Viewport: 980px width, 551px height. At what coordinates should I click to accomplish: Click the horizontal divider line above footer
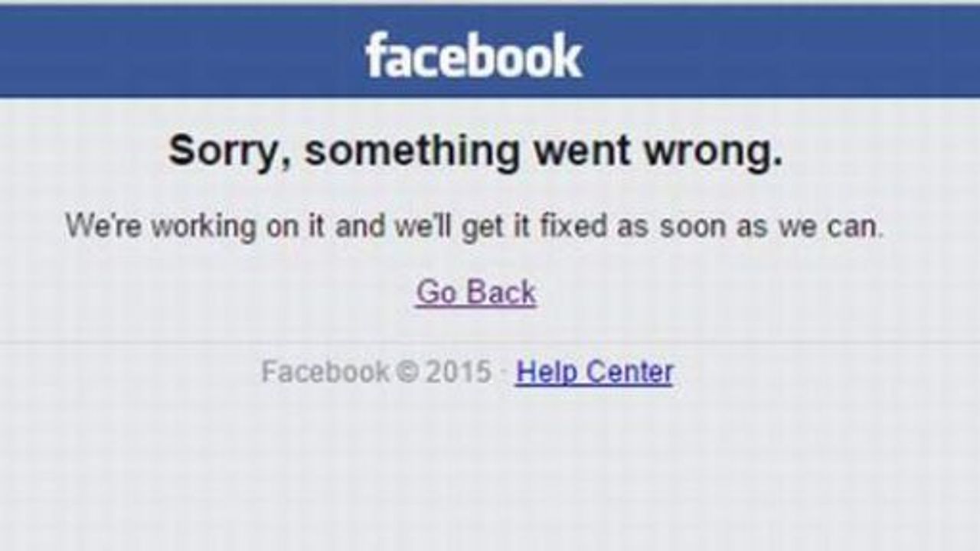pyautogui.click(x=490, y=341)
